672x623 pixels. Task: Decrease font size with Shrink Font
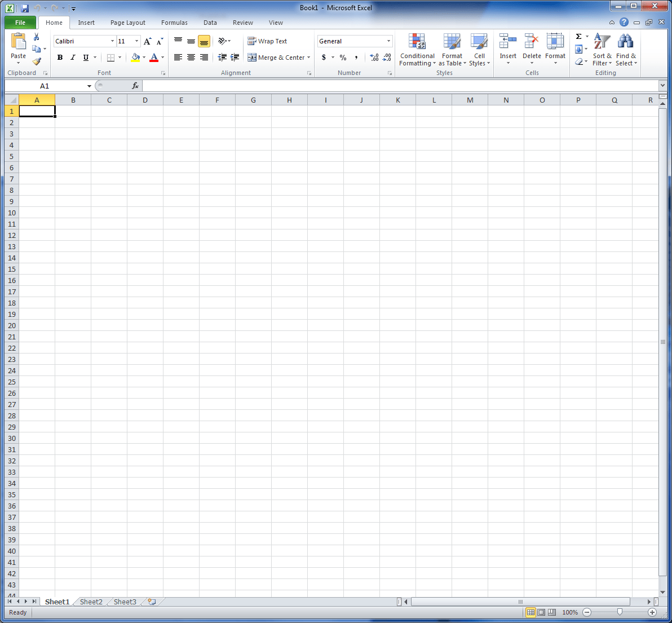(x=160, y=41)
